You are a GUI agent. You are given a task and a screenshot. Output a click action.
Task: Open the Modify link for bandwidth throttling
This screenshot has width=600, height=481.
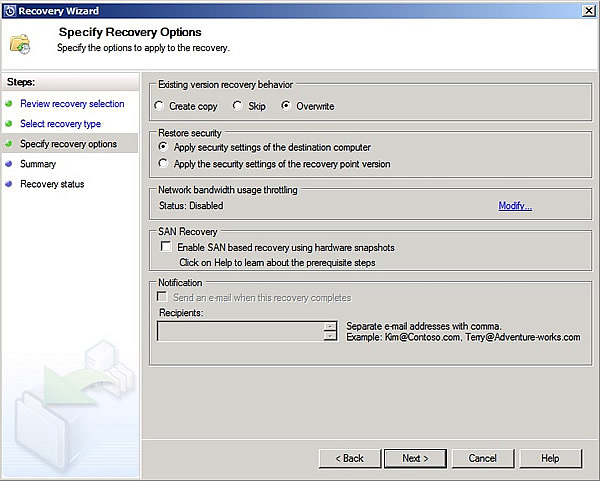point(515,206)
